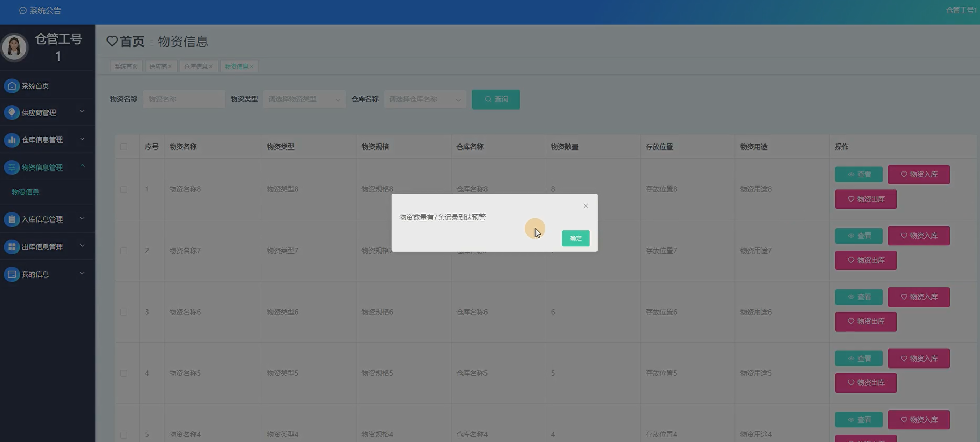Collapse the 物资信息管理 menu chevron
Image resolution: width=980 pixels, height=442 pixels.
pyautogui.click(x=82, y=166)
